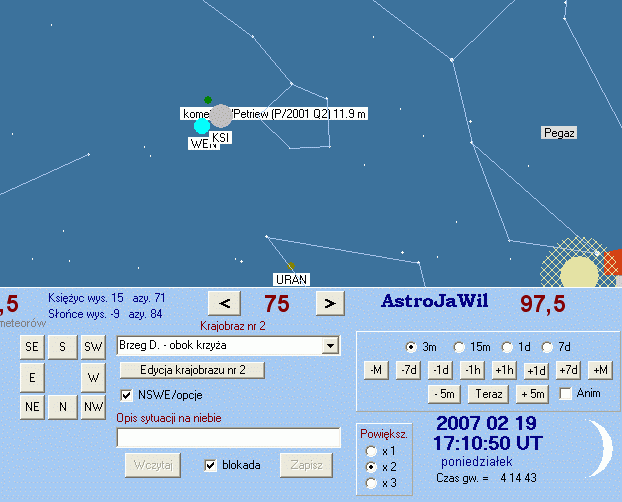Viewport: 622px width, 502px height.
Task: Click the green comet marker
Action: (x=208, y=100)
